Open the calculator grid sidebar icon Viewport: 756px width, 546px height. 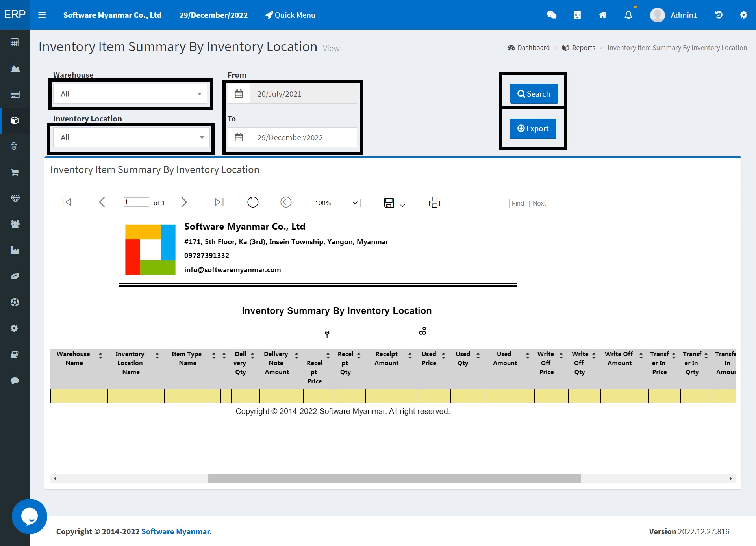click(15, 43)
